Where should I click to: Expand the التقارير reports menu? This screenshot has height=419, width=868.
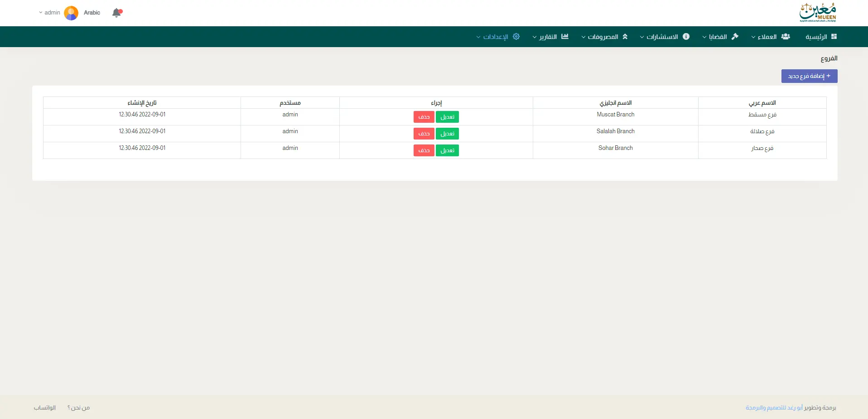[x=547, y=37]
